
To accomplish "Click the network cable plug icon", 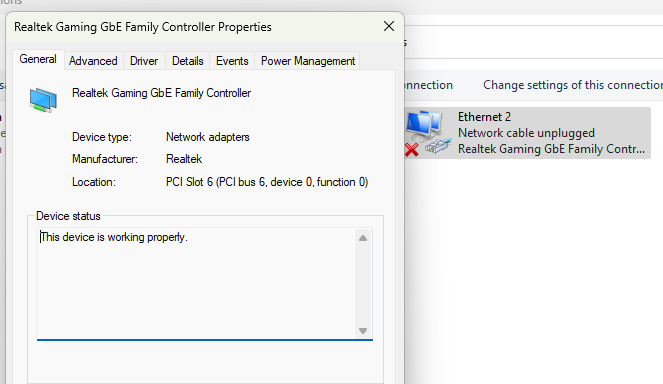I will 438,146.
